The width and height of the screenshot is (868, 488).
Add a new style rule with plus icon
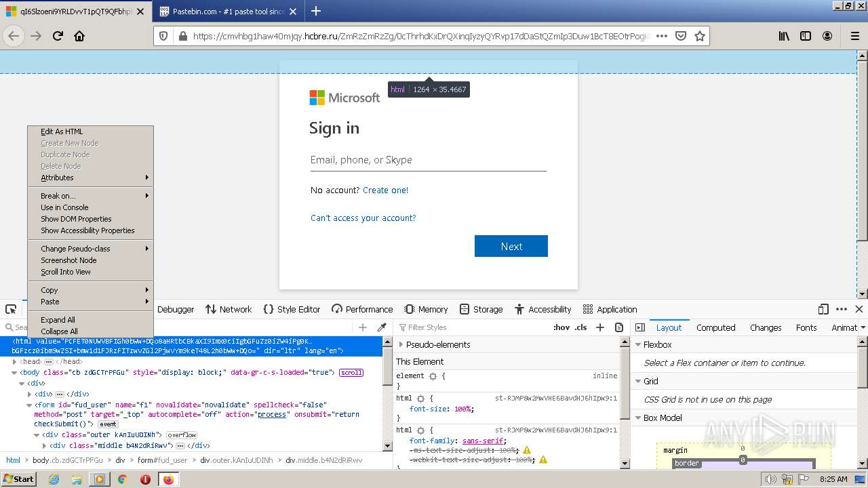tap(599, 327)
